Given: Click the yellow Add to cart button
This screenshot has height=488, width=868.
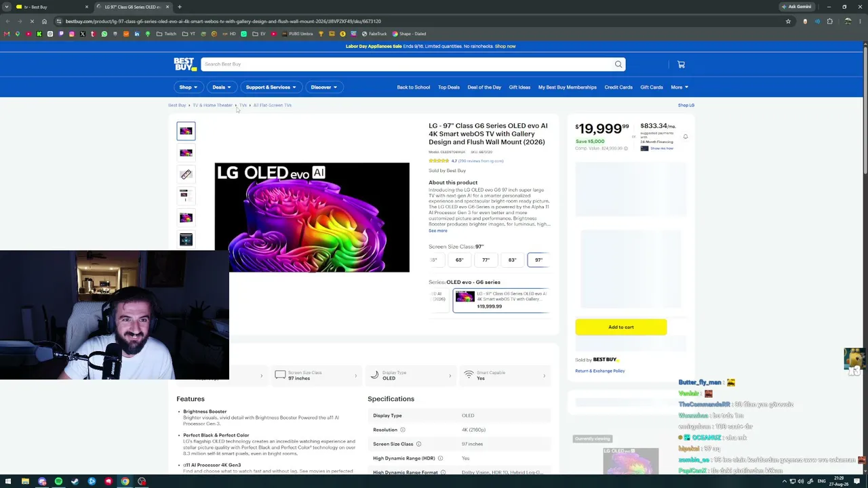Looking at the screenshot, I should pos(621,327).
